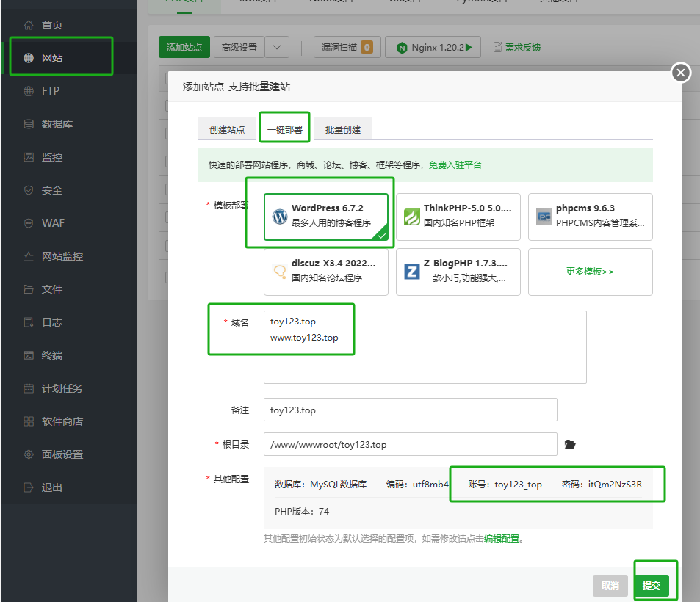Open 更多模板>> more templates
Viewport: 700px width, 602px height.
click(x=590, y=272)
